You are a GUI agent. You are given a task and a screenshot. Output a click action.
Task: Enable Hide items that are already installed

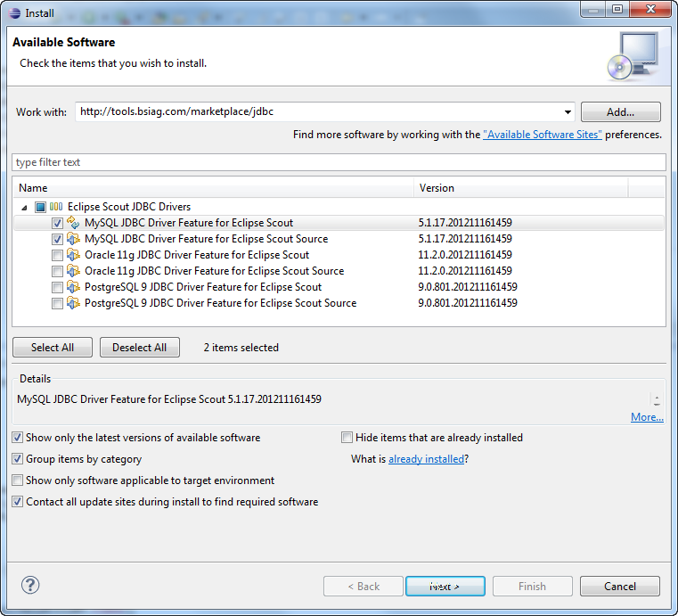click(x=347, y=438)
